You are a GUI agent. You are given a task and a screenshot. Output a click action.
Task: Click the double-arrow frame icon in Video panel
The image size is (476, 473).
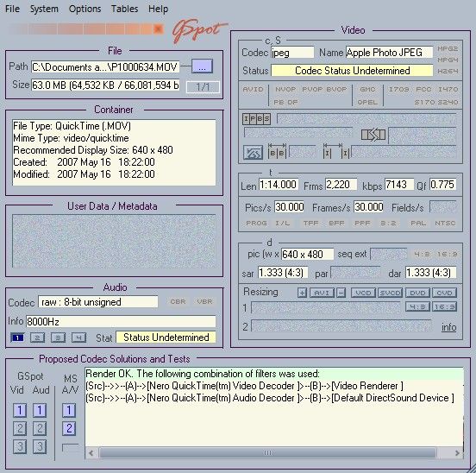pyautogui.click(x=373, y=135)
